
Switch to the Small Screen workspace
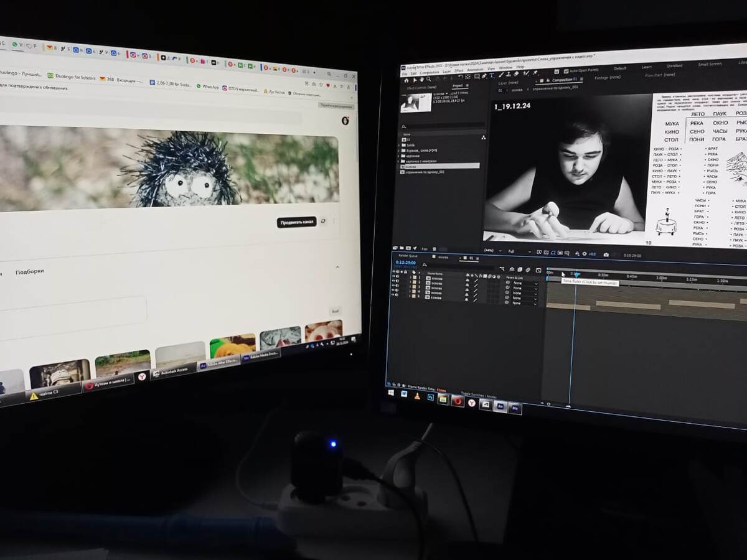(710, 64)
